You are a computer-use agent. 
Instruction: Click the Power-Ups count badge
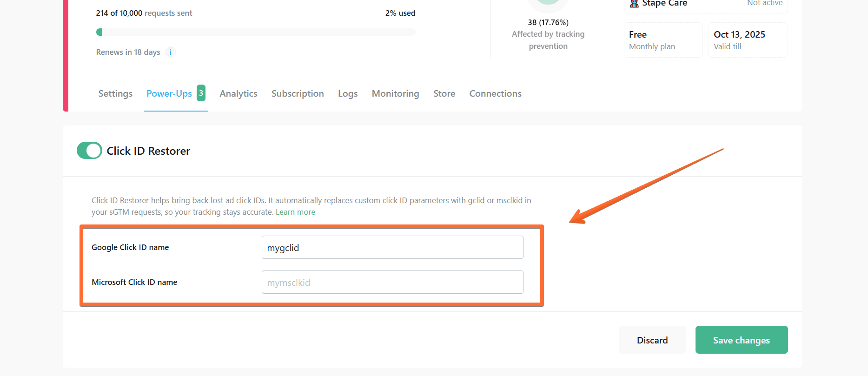[201, 93]
